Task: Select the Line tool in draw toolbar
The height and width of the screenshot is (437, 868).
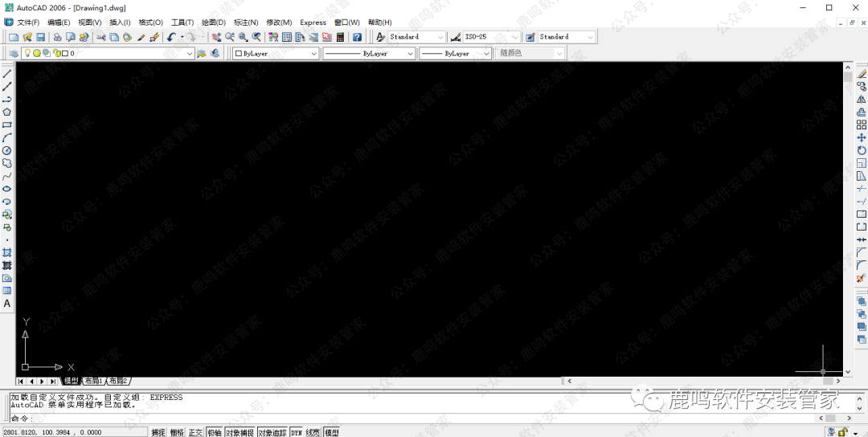Action: 7,73
